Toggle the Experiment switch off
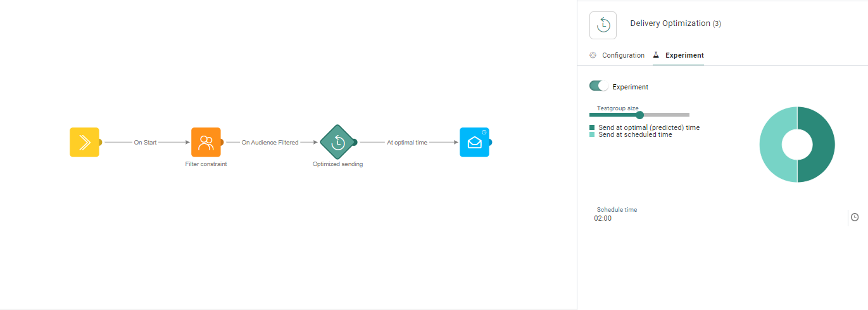The image size is (868, 310). point(598,86)
